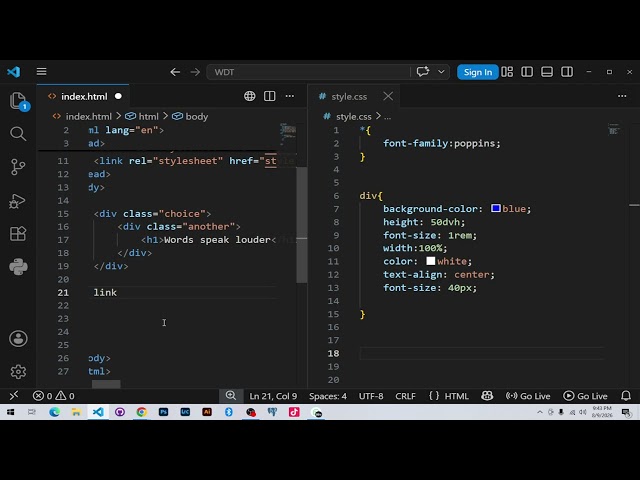Open Google Chrome from taskbar
The width and height of the screenshot is (640, 480).
click(x=142, y=412)
